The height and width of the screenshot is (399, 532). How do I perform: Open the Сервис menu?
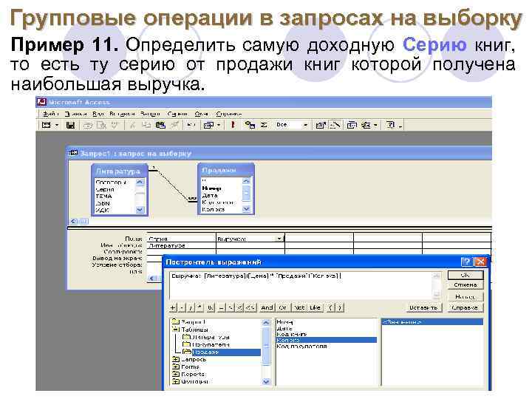(177, 114)
